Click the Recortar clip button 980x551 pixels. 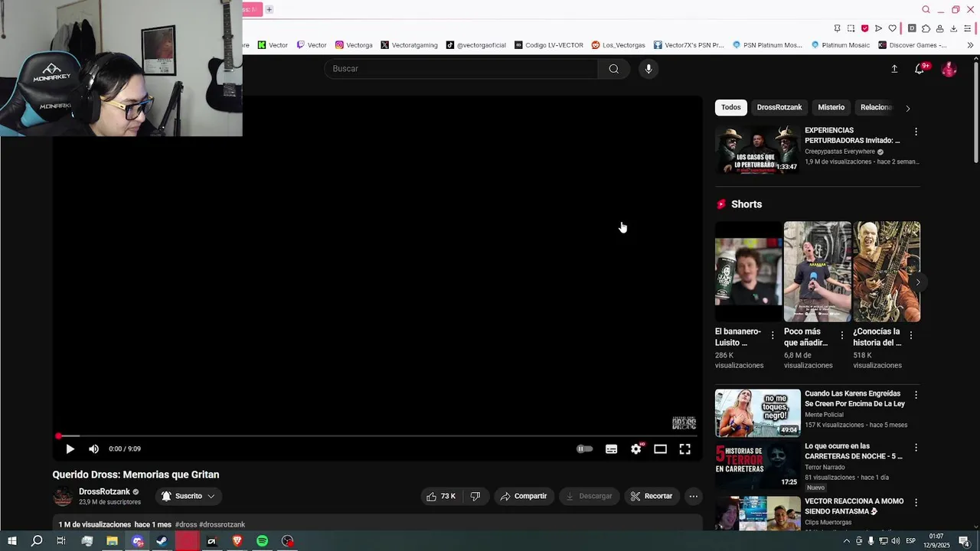coord(652,496)
